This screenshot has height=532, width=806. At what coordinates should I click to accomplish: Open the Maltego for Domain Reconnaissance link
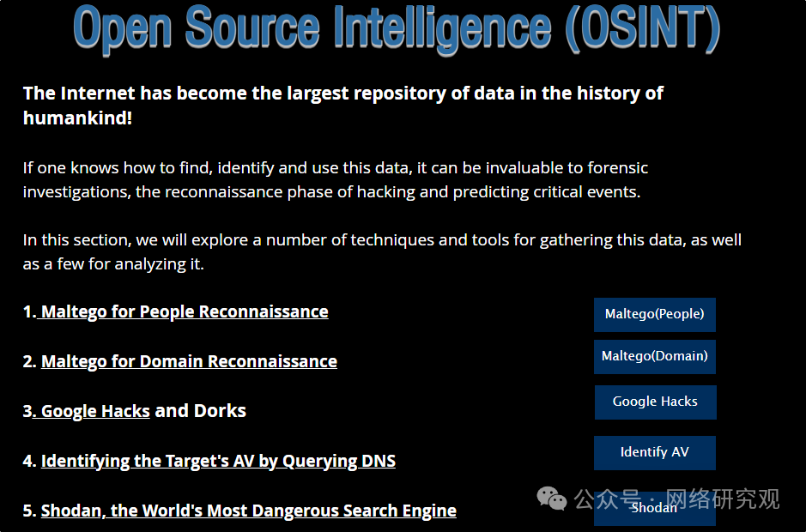pyautogui.click(x=189, y=361)
